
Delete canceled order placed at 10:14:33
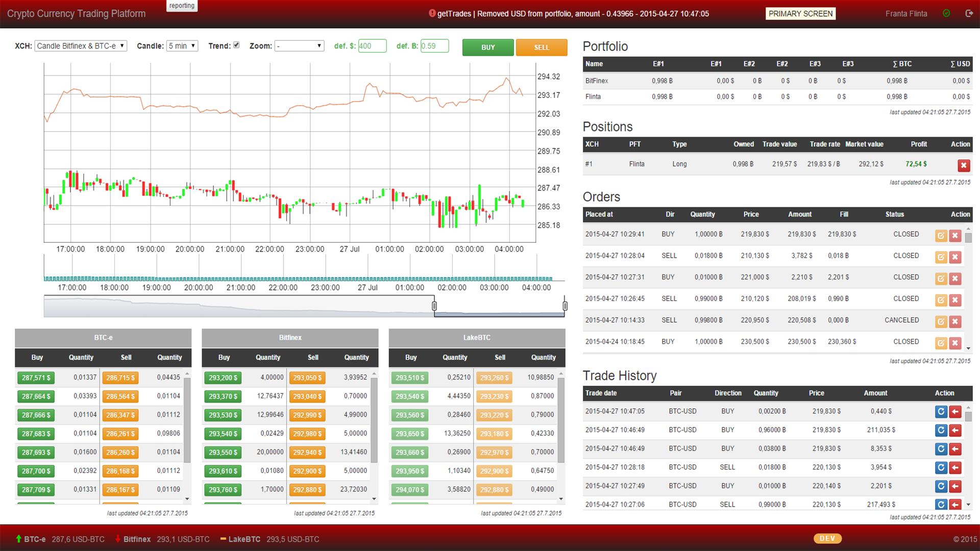pyautogui.click(x=955, y=321)
